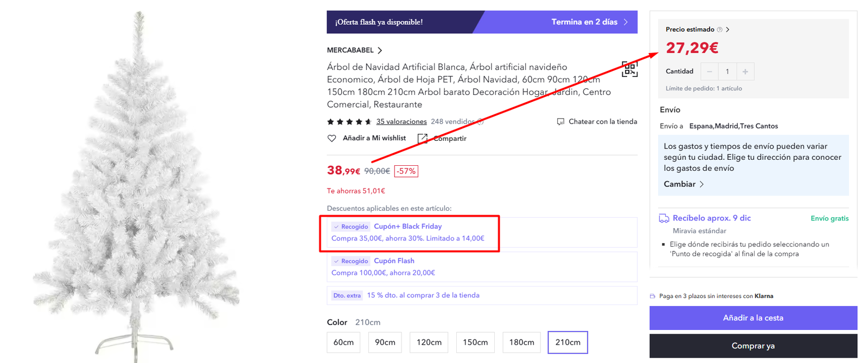Click the quantity input field
This screenshot has width=868, height=363.
tap(727, 72)
